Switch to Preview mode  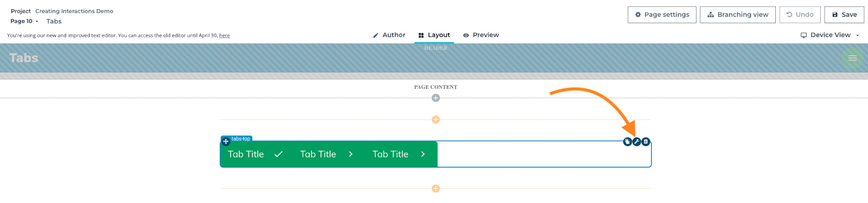481,35
